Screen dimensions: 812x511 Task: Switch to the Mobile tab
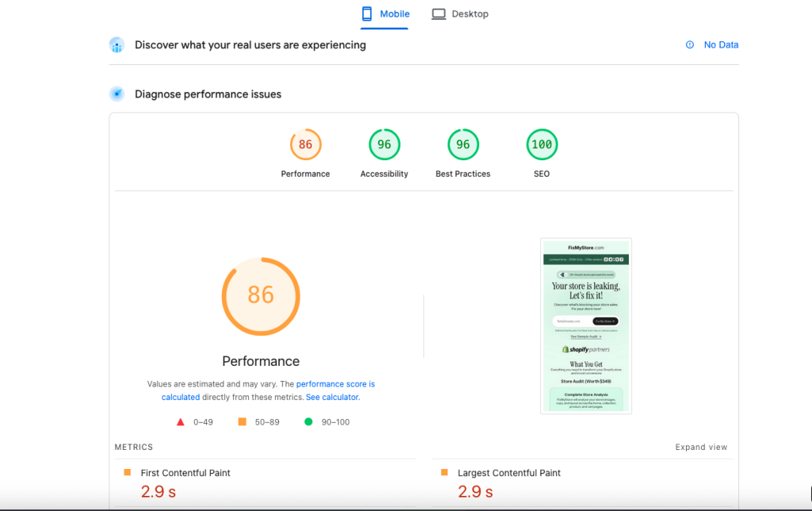click(x=385, y=14)
